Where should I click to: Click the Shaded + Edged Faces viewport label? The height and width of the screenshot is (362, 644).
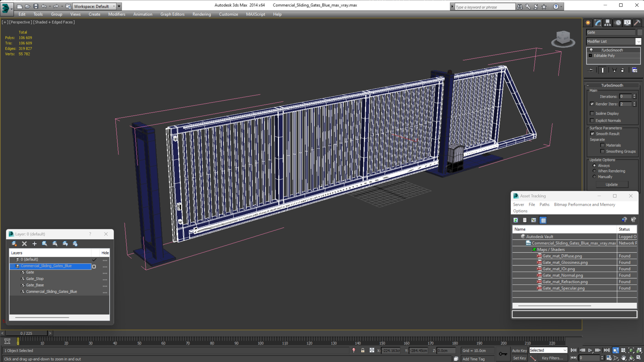point(54,22)
